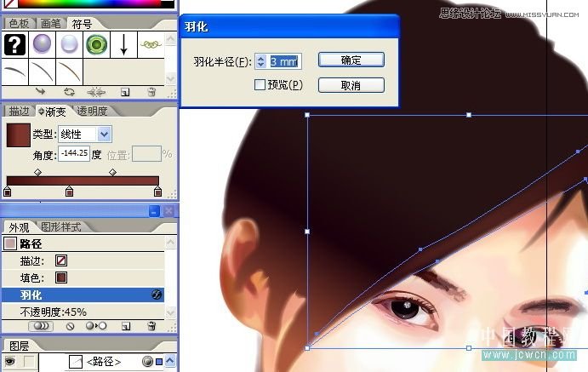The height and width of the screenshot is (372, 588).
Task: Click the 角度 field showing -144.25
Action: (74, 153)
